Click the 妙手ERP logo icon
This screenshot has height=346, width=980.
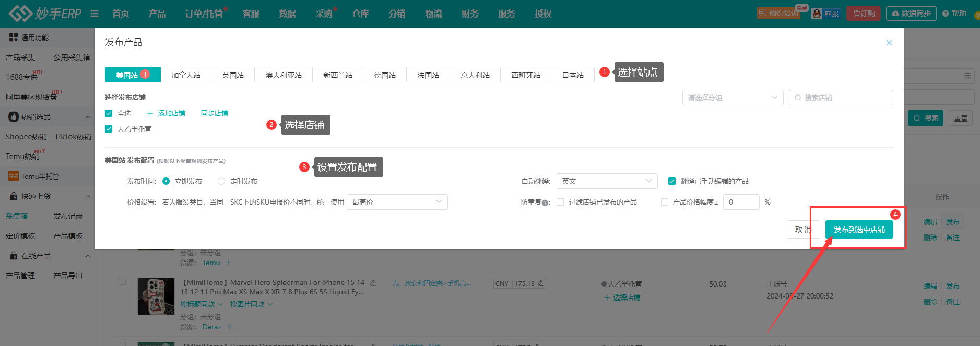pos(20,14)
